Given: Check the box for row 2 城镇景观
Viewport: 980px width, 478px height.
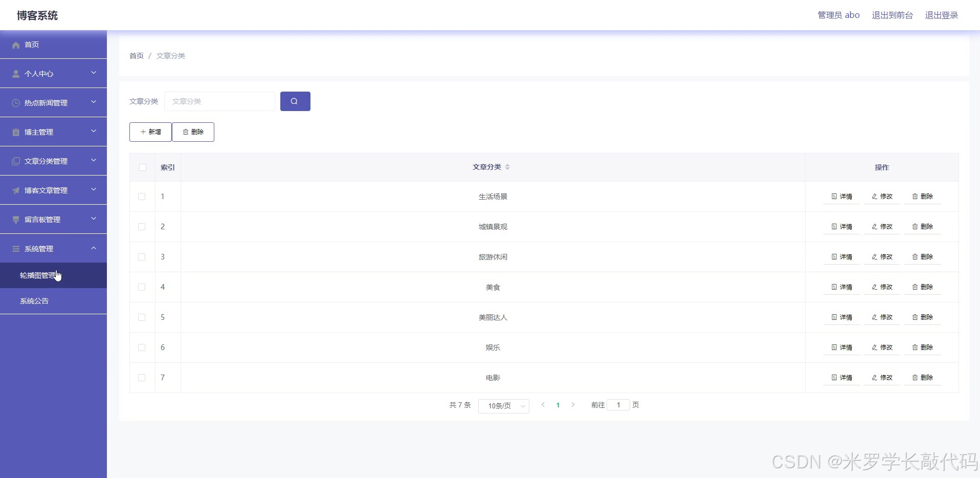Looking at the screenshot, I should pyautogui.click(x=142, y=227).
